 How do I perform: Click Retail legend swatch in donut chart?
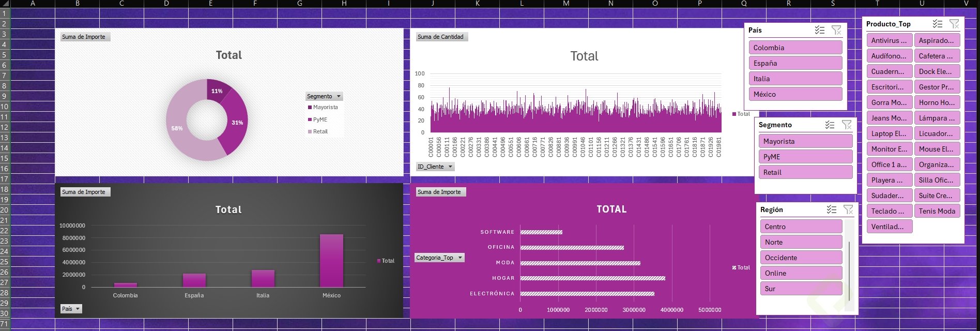[310, 131]
